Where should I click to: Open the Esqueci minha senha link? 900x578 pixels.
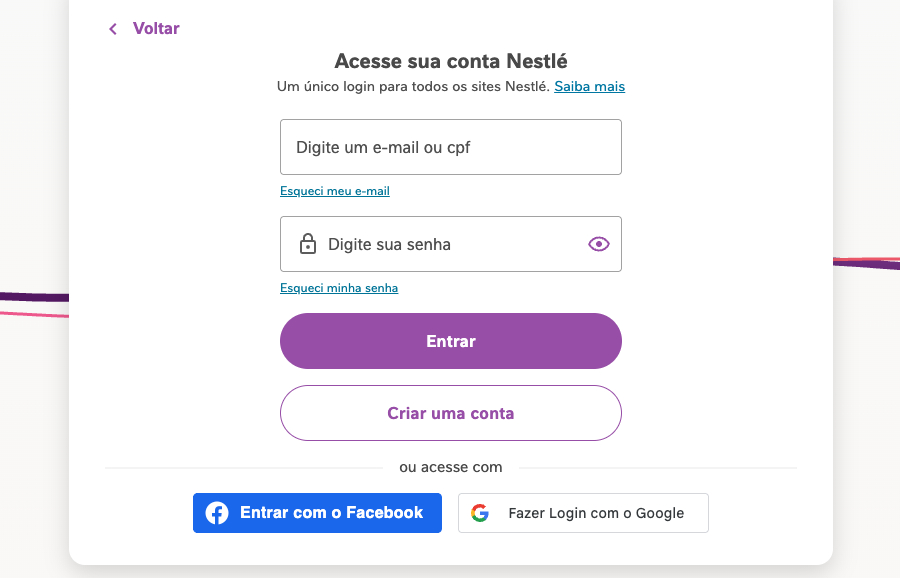[x=339, y=288]
